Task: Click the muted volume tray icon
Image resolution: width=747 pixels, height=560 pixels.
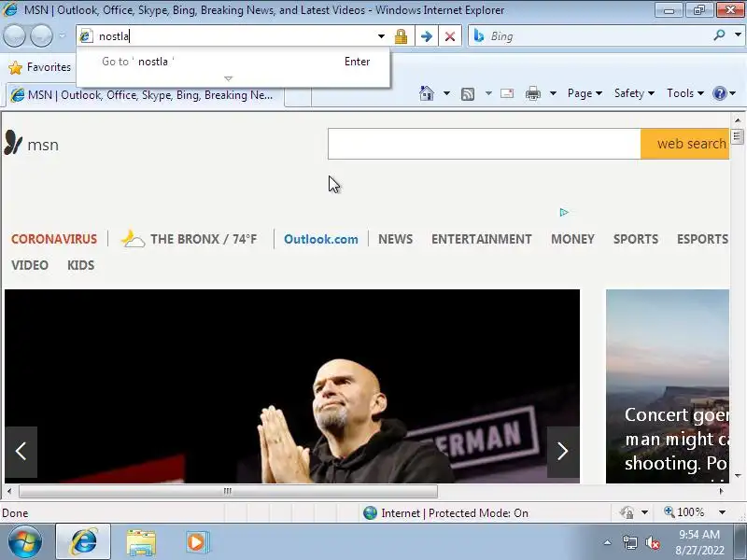Action: click(652, 542)
